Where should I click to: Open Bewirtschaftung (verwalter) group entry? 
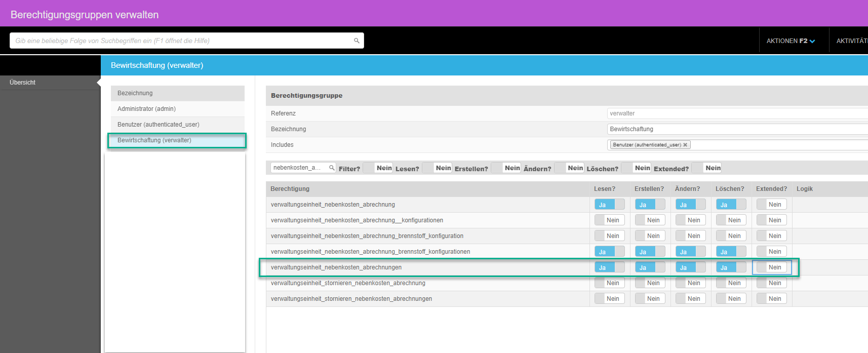point(154,140)
